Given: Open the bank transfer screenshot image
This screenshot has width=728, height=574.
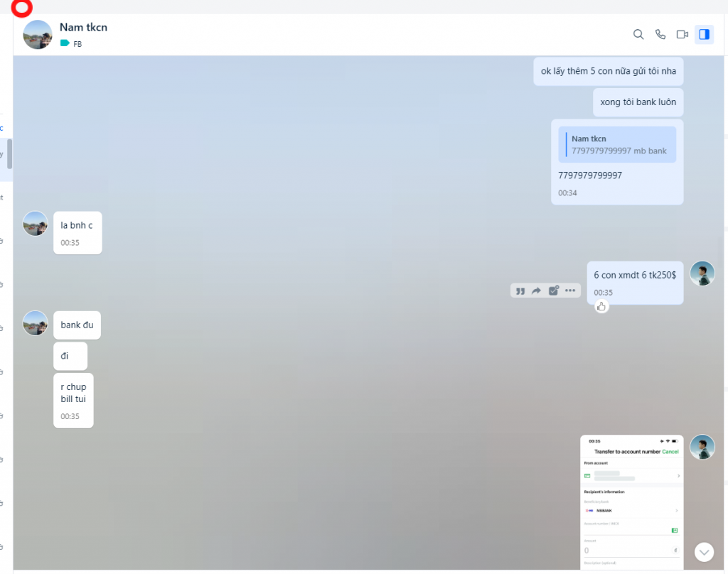Looking at the screenshot, I should coord(631,501).
